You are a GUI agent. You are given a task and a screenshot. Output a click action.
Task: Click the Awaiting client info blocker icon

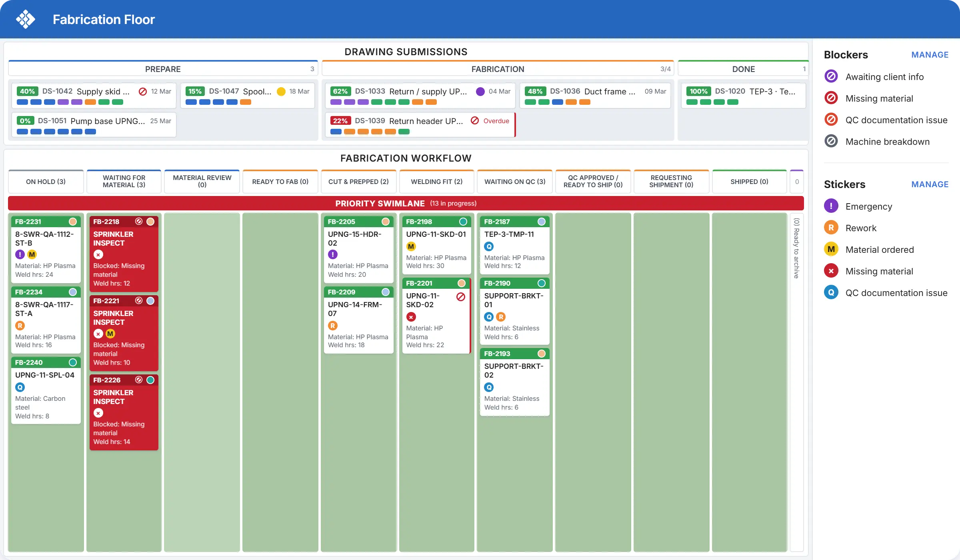click(x=831, y=76)
